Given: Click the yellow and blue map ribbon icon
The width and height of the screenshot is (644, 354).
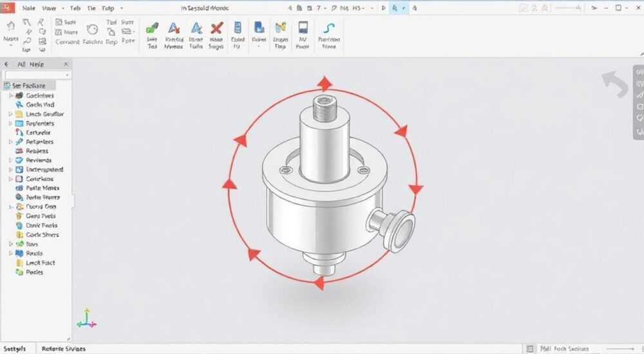Looking at the screenshot, I should pyautogui.click(x=281, y=28).
